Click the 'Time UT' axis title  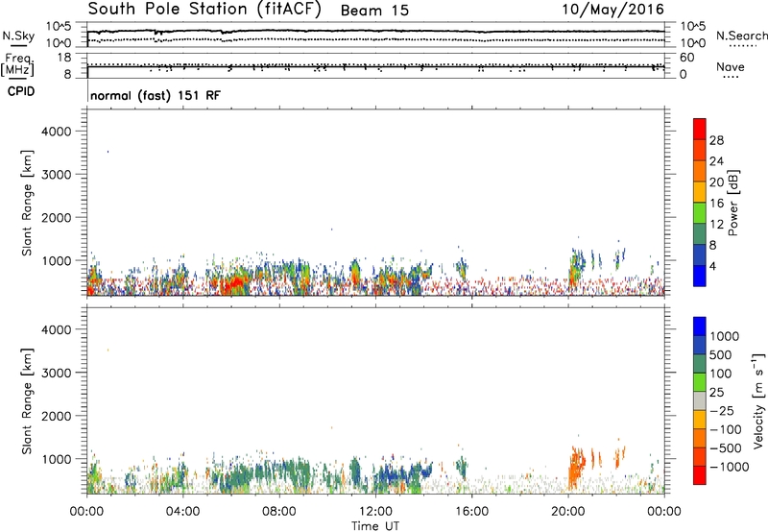coord(375,526)
